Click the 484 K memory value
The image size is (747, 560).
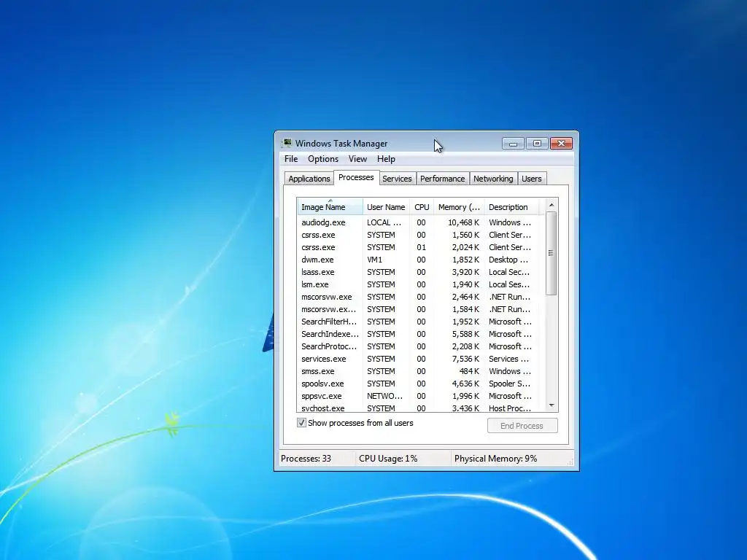[x=469, y=371]
